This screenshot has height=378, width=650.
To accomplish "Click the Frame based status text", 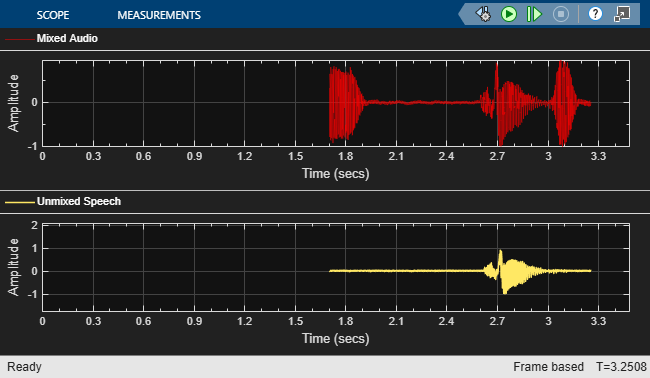I will pyautogui.click(x=548, y=367).
